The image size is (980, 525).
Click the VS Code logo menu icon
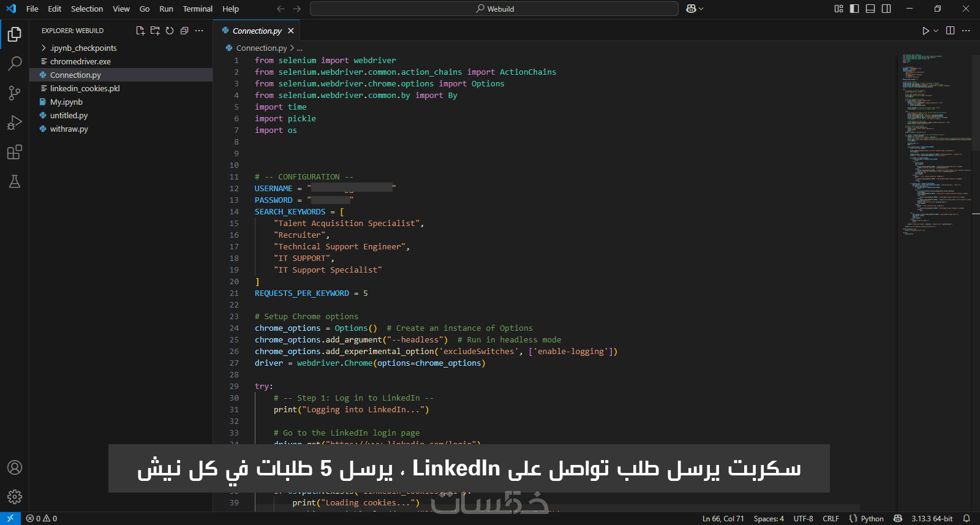(11, 9)
